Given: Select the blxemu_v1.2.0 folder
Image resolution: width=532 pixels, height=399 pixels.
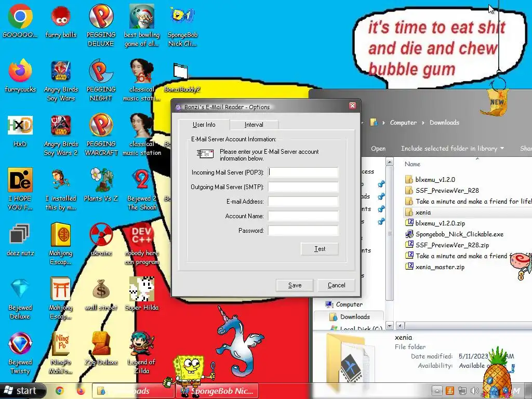Looking at the screenshot, I should pos(435,180).
